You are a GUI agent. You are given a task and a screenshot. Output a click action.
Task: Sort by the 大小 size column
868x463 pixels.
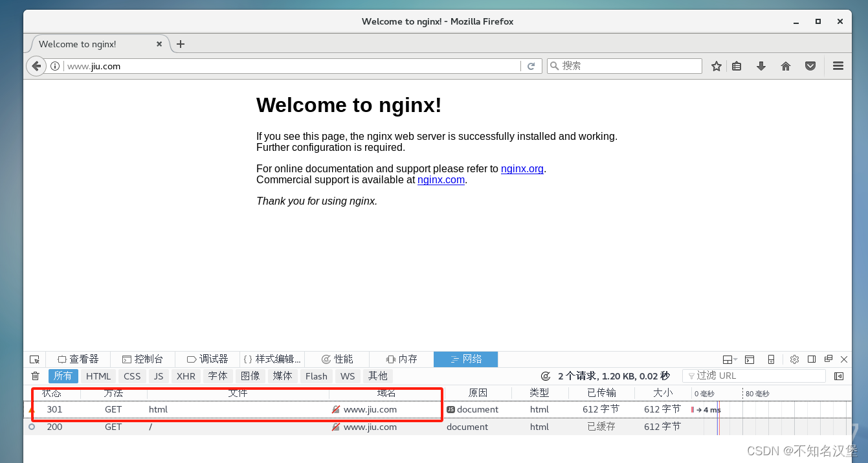tap(663, 393)
